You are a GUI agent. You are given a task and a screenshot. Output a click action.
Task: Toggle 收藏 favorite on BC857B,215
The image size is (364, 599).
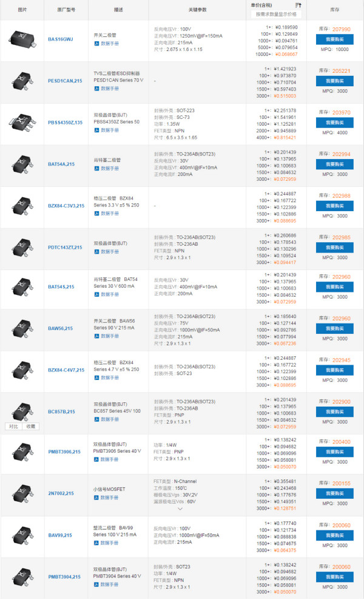[x=32, y=426]
